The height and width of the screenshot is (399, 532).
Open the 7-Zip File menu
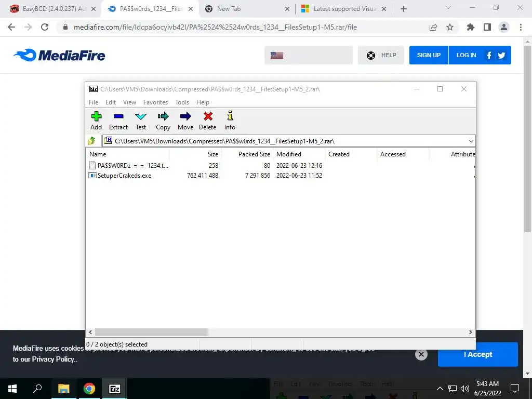[x=94, y=102]
